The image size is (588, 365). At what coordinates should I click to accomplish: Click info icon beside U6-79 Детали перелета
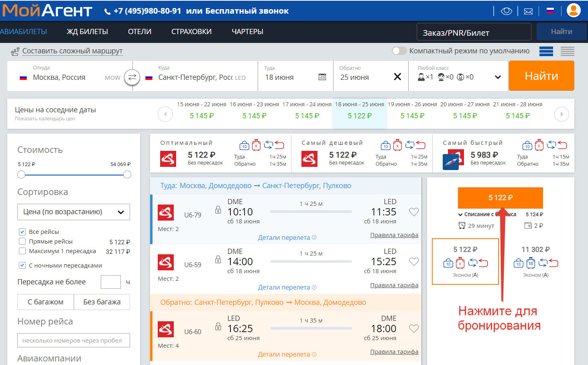[314, 237]
